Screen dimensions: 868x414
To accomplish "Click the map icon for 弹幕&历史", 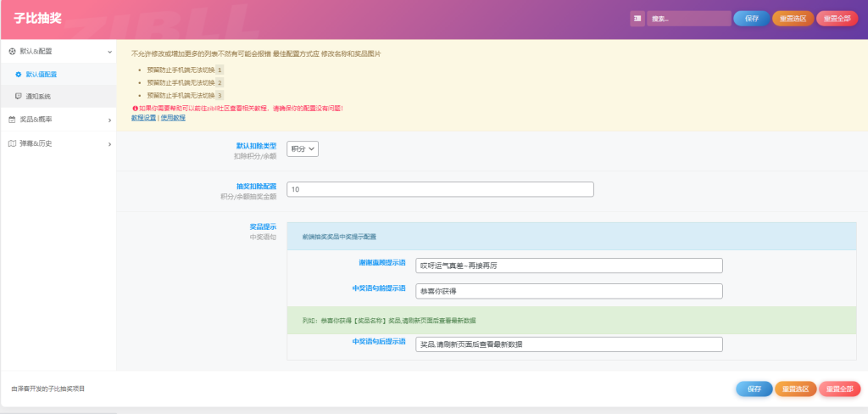I will [x=12, y=143].
